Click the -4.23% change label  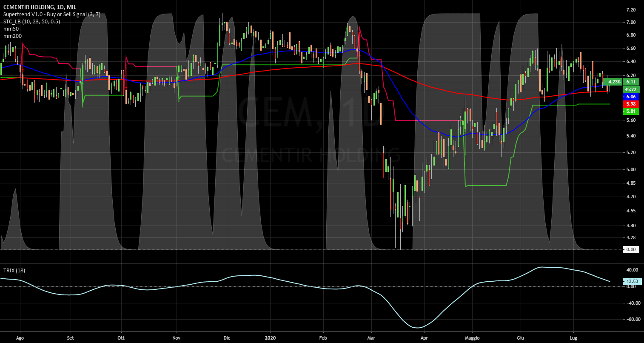click(x=613, y=82)
